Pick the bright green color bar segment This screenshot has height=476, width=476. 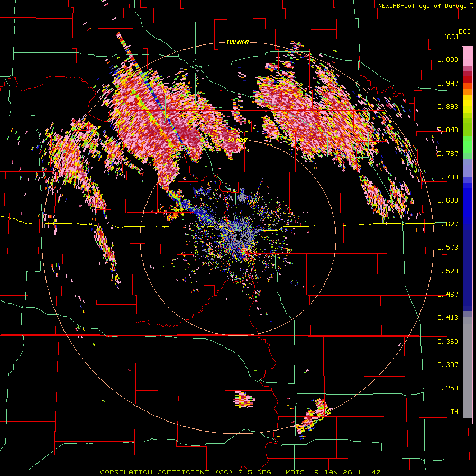coord(467,144)
